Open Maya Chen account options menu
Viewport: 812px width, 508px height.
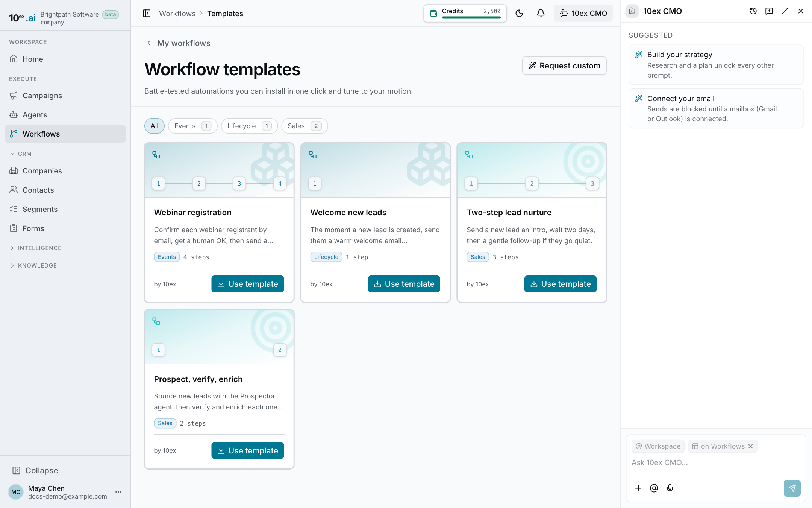tap(118, 492)
